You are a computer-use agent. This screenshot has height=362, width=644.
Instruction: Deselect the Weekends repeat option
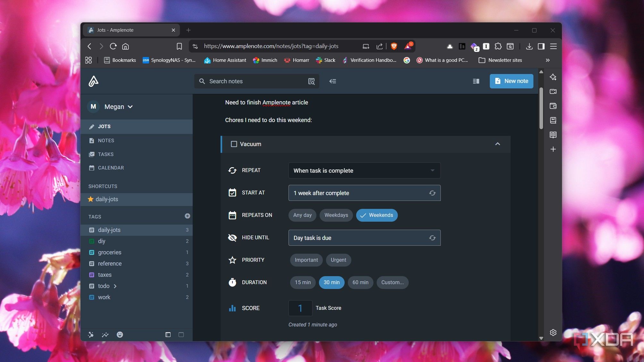pyautogui.click(x=377, y=215)
